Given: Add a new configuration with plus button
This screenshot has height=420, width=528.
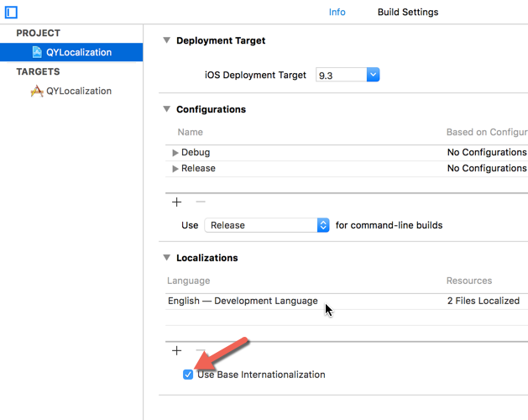Looking at the screenshot, I should pyautogui.click(x=177, y=202).
